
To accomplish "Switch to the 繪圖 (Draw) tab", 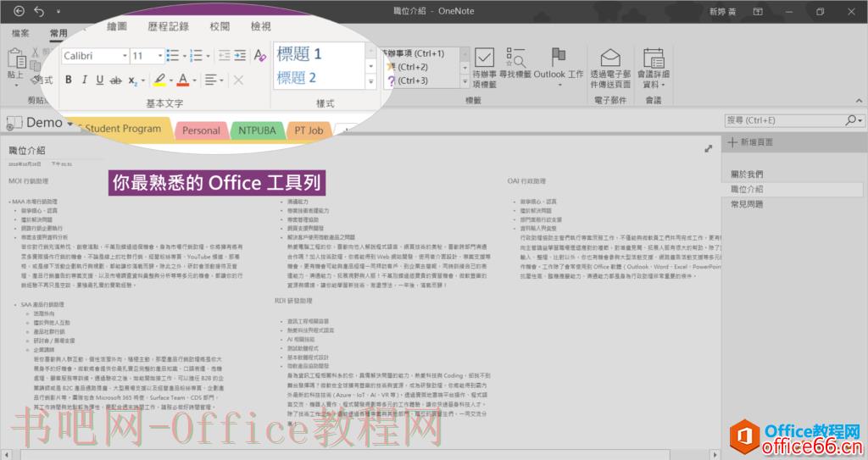I will pyautogui.click(x=117, y=26).
